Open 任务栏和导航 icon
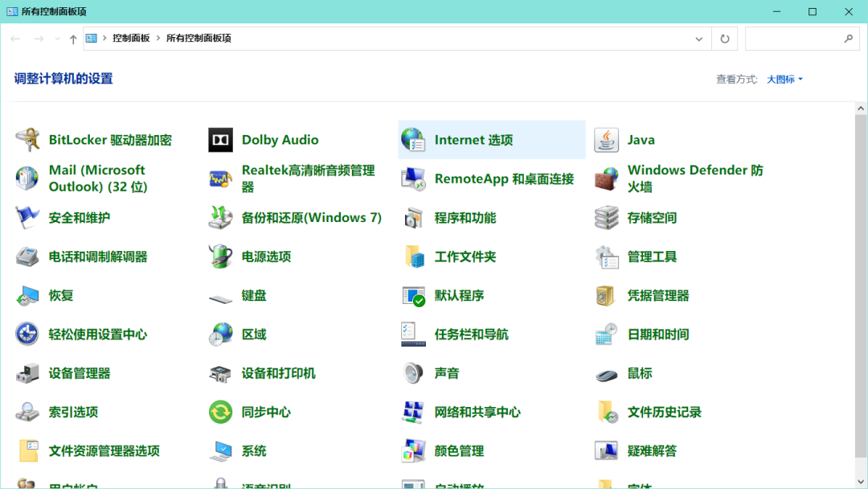 (413, 334)
